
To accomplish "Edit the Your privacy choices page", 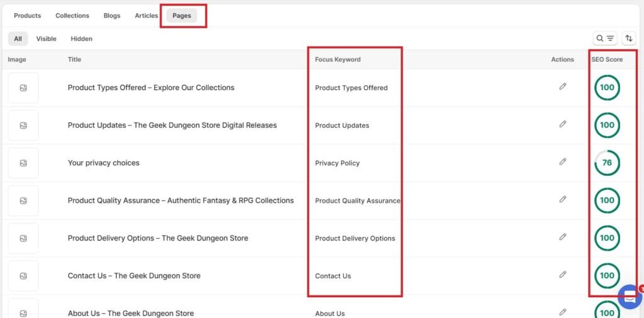I will pos(563,162).
